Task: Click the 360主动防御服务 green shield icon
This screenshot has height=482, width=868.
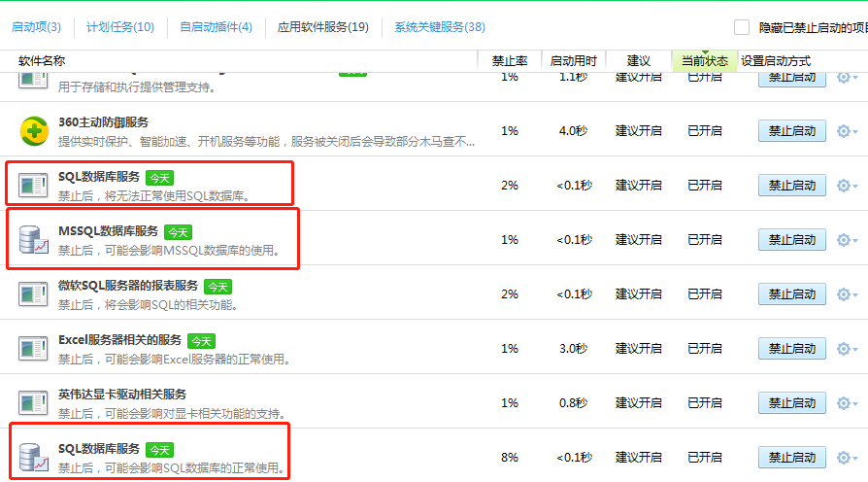Action: coord(34,131)
